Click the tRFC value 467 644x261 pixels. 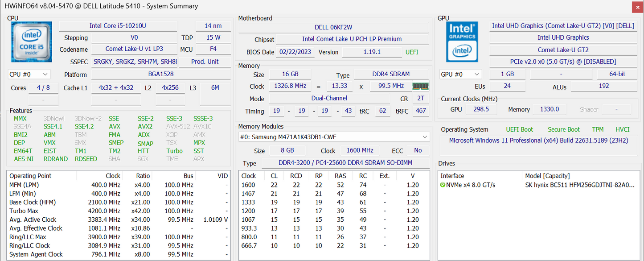pyautogui.click(x=421, y=111)
